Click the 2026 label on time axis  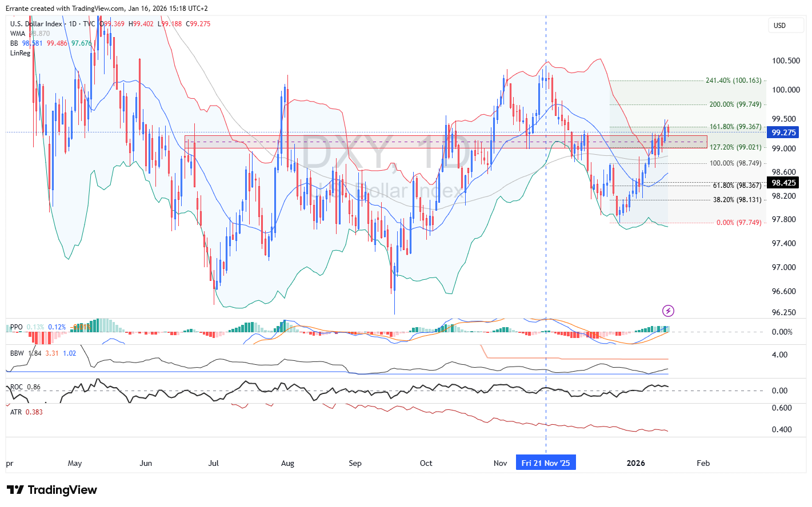tap(635, 463)
